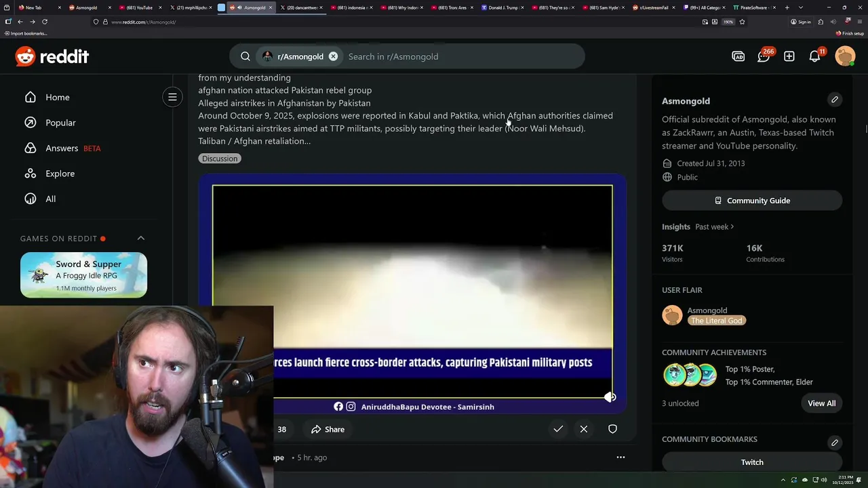Screen dimensions: 868x488
Task: Show hidden system tray icons
Action: (783, 480)
